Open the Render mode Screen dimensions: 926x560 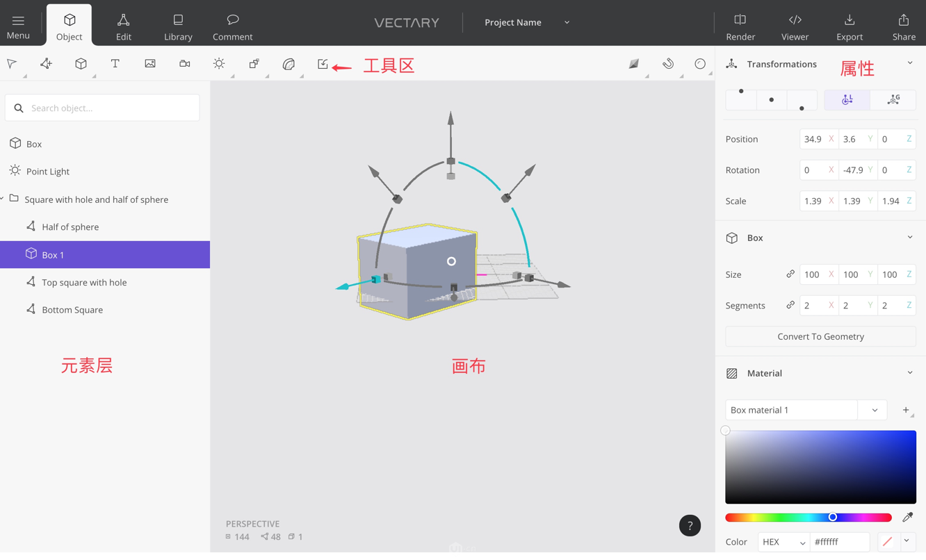pyautogui.click(x=740, y=26)
